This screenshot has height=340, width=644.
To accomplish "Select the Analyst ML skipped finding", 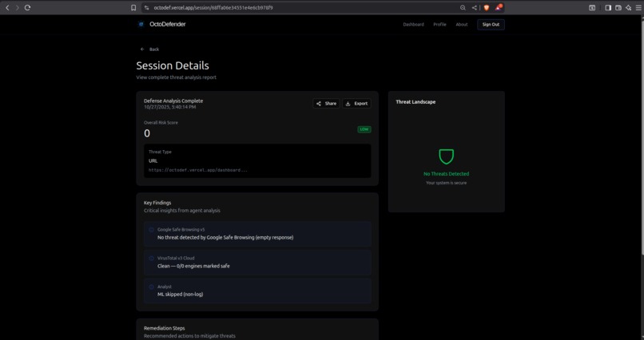I will coord(257,291).
